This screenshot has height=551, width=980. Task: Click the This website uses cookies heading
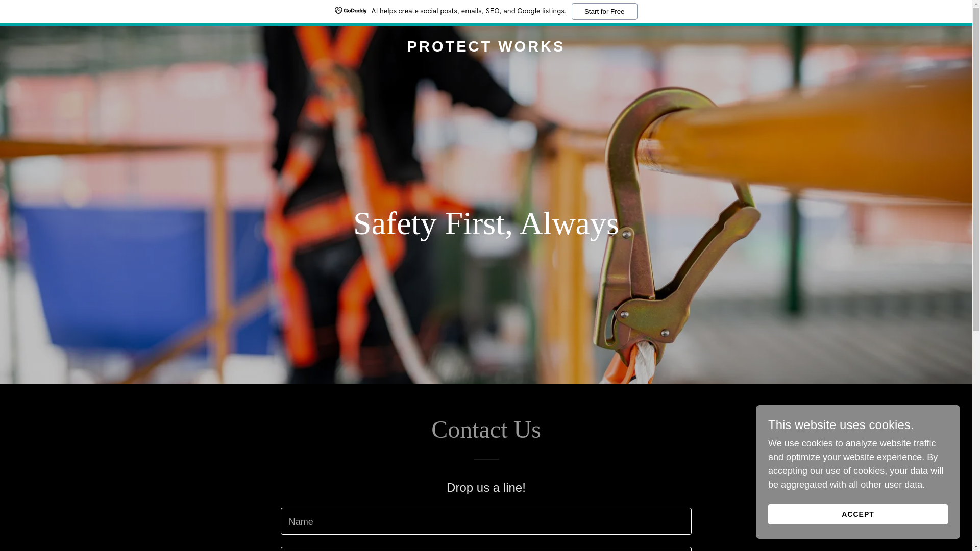[841, 424]
